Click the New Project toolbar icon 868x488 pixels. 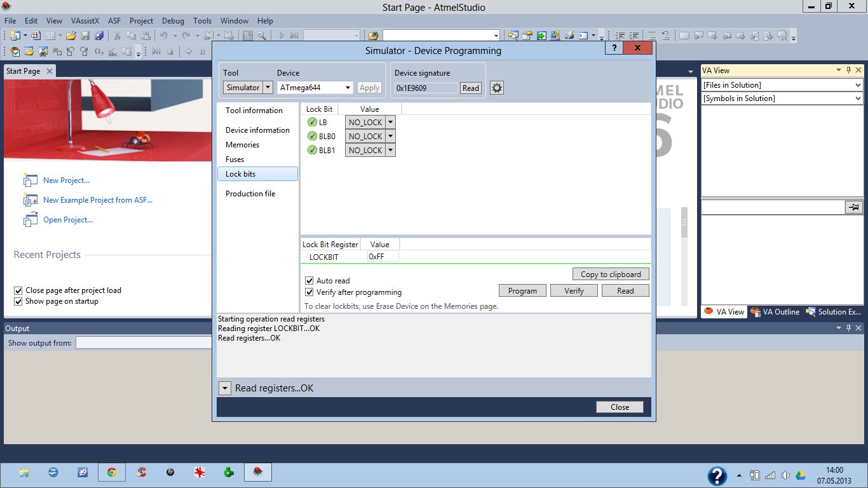(x=14, y=36)
